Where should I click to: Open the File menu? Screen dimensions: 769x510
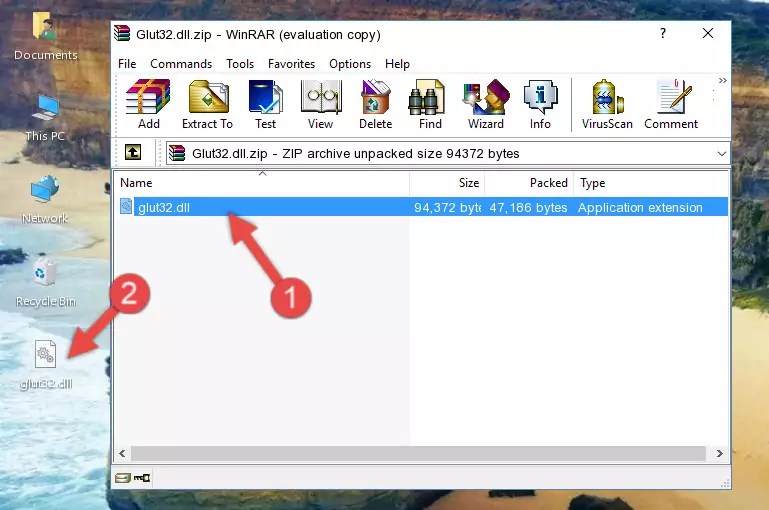coord(127,64)
